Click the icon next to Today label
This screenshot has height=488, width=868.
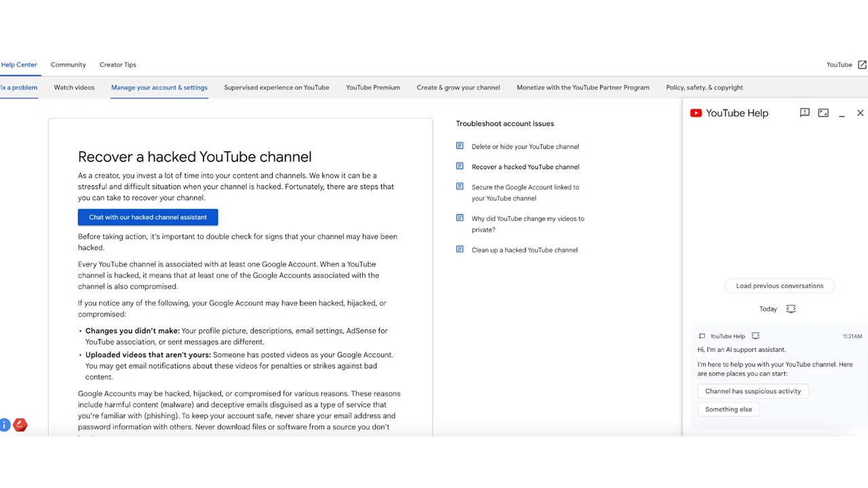pyautogui.click(x=791, y=309)
